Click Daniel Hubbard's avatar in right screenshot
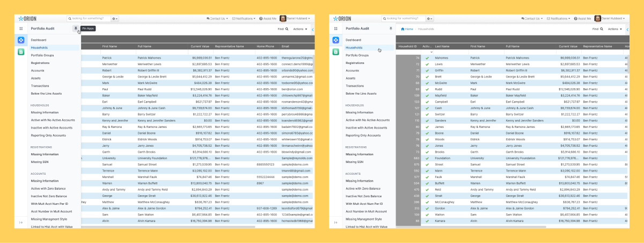 coord(598,18)
